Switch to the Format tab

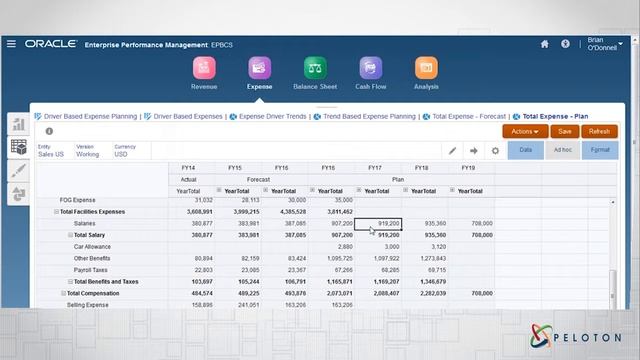point(600,150)
